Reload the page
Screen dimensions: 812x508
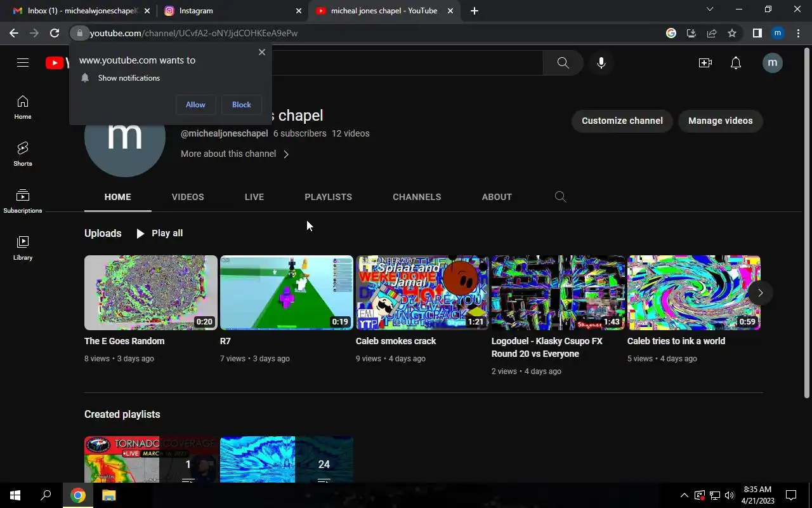click(55, 33)
